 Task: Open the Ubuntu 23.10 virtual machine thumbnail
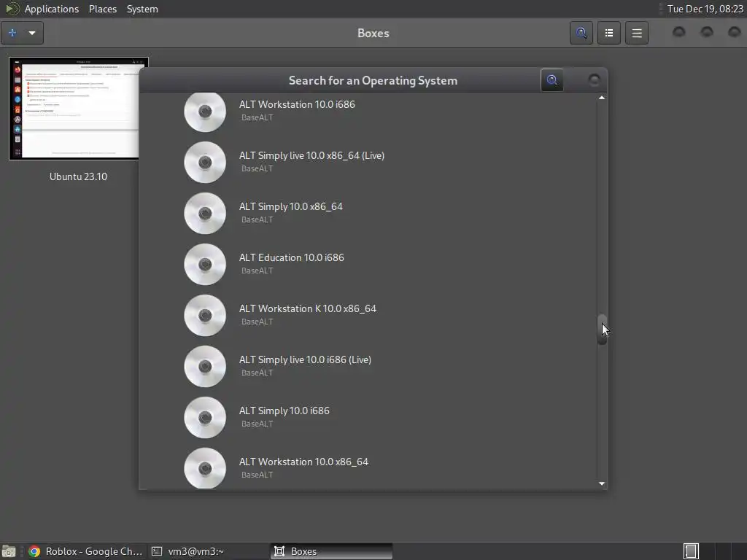(x=79, y=109)
